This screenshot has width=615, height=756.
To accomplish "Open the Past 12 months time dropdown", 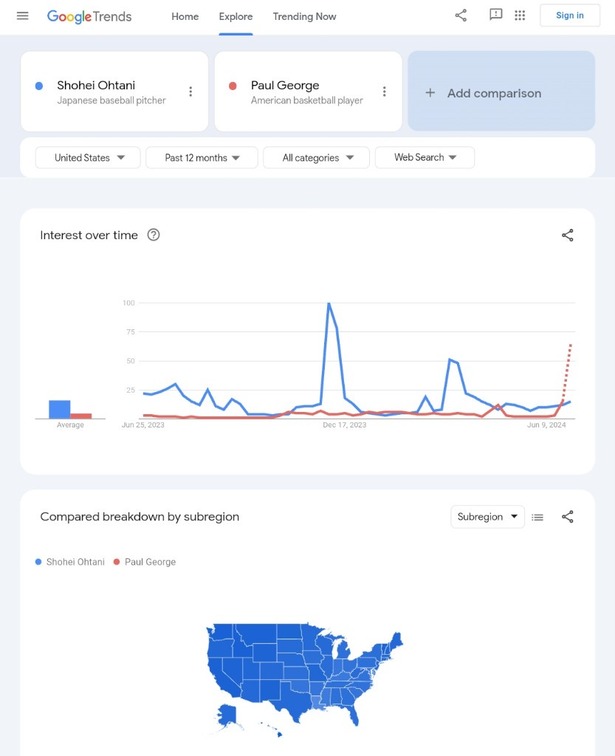I will [201, 158].
